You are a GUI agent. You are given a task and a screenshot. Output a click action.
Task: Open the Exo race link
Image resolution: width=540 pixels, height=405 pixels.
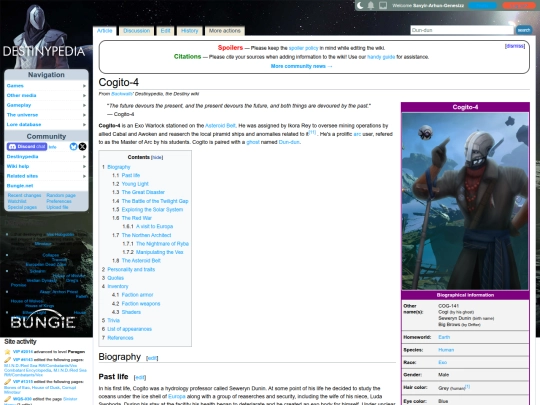click(x=443, y=362)
